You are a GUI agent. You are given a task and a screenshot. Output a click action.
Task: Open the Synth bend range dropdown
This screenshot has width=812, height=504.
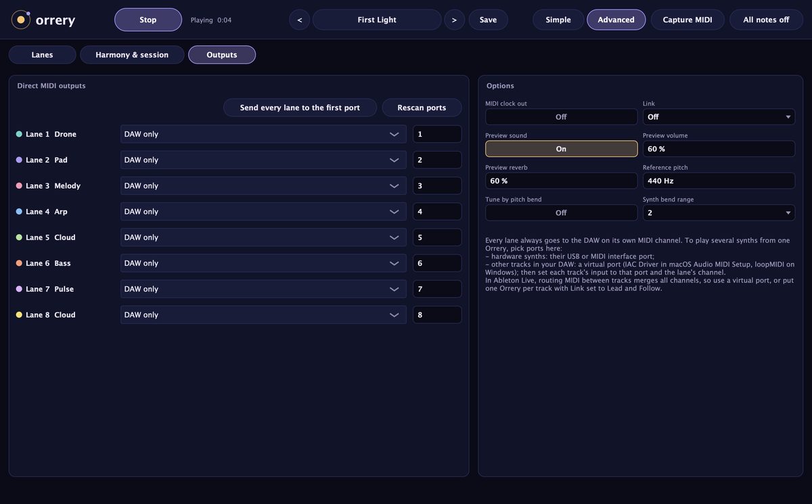tap(719, 212)
